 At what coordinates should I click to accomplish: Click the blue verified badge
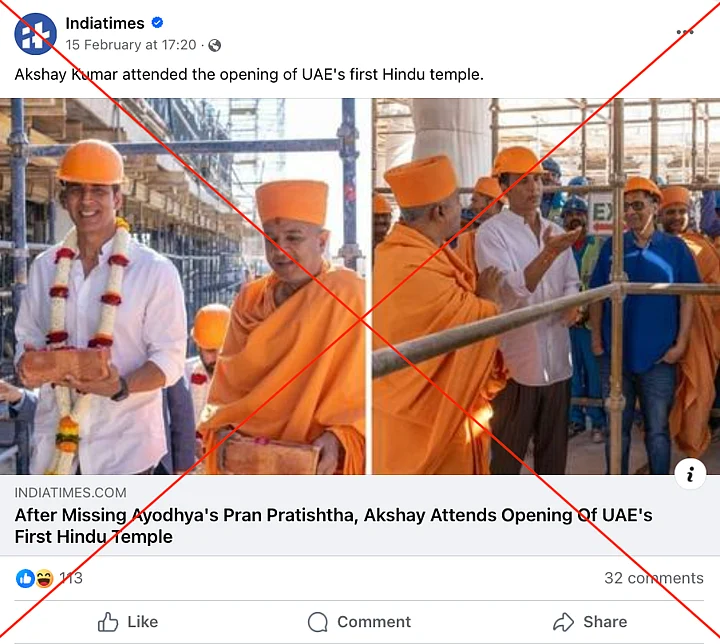[x=157, y=23]
